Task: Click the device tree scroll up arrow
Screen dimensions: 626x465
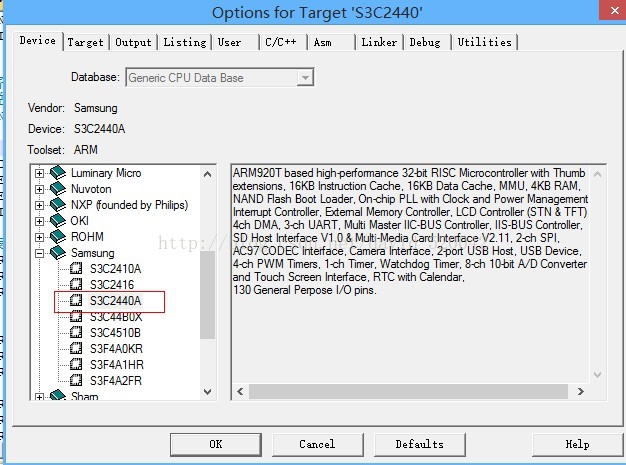Action: click(207, 174)
